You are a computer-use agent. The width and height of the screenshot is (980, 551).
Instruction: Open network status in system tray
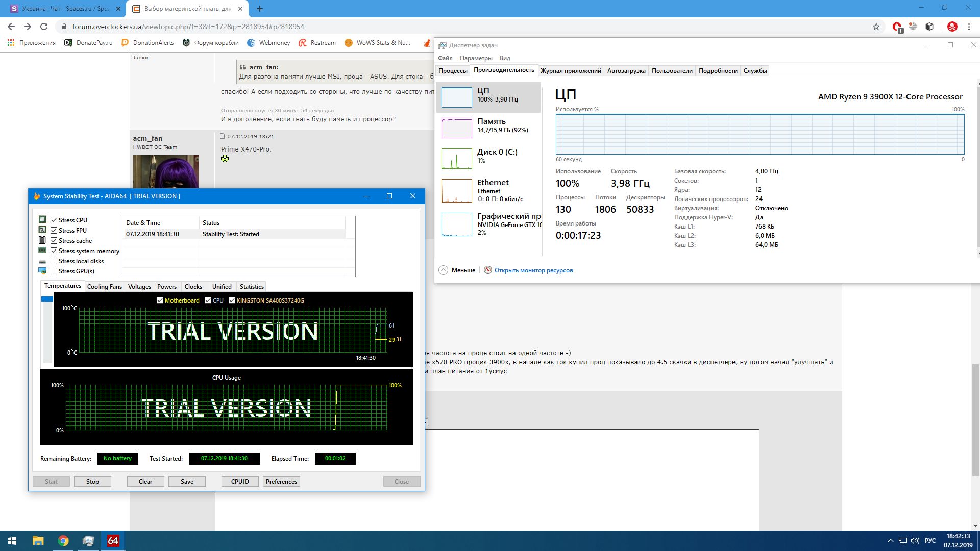[903, 541]
